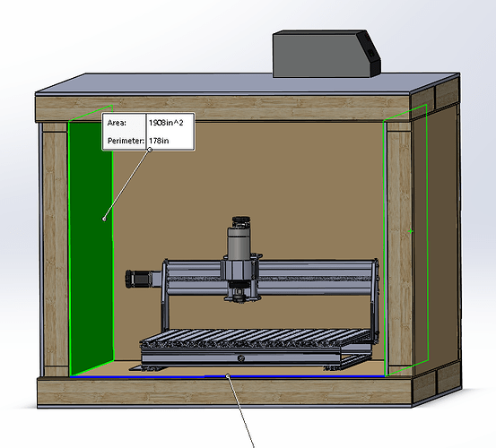Screen dimensions: 496x448
Task: Select the round knob on CNC base front
Action: [x=241, y=358]
